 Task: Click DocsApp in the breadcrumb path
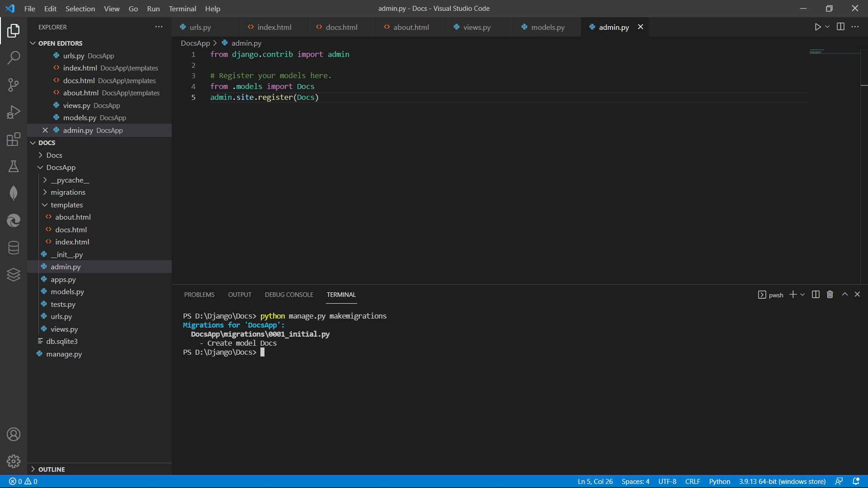[x=195, y=43]
